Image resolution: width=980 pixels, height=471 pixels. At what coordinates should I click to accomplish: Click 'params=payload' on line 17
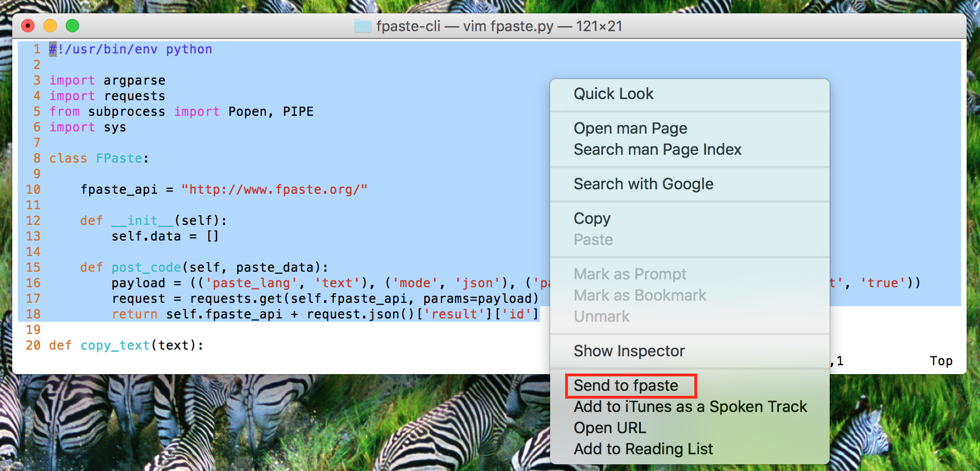[x=477, y=299]
